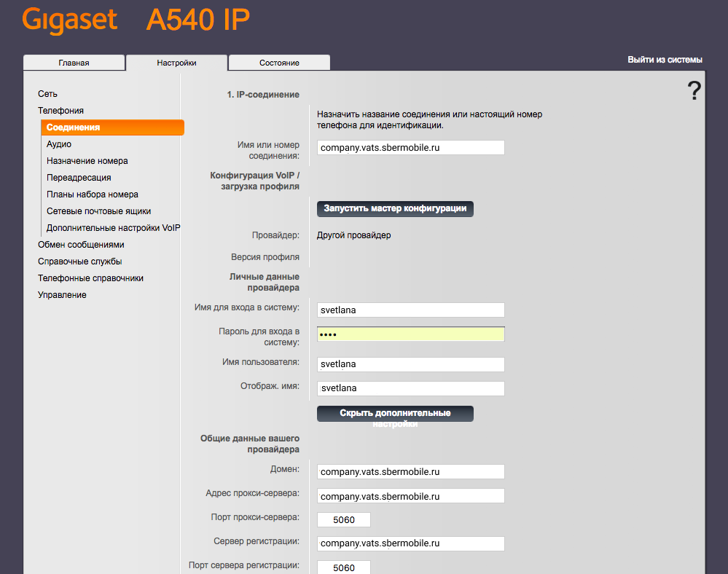The image size is (728, 574).
Task: Expand the Сеть section in sidebar
Action: (47, 94)
